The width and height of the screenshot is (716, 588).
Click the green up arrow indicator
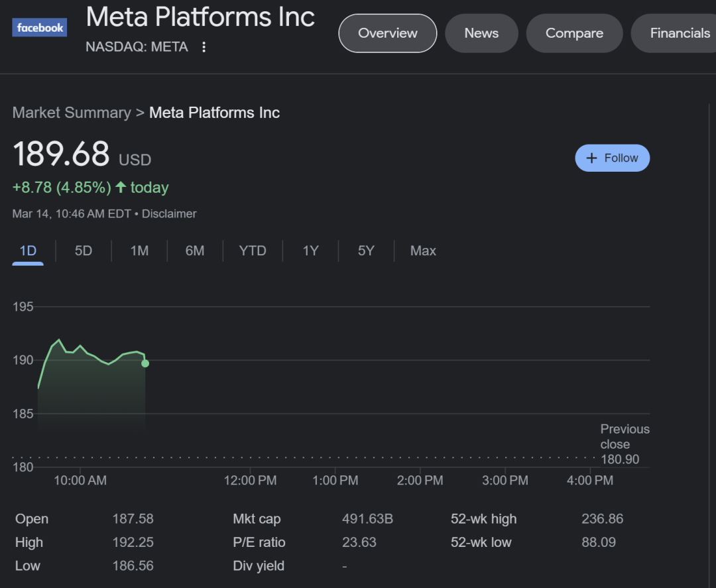[x=121, y=187]
